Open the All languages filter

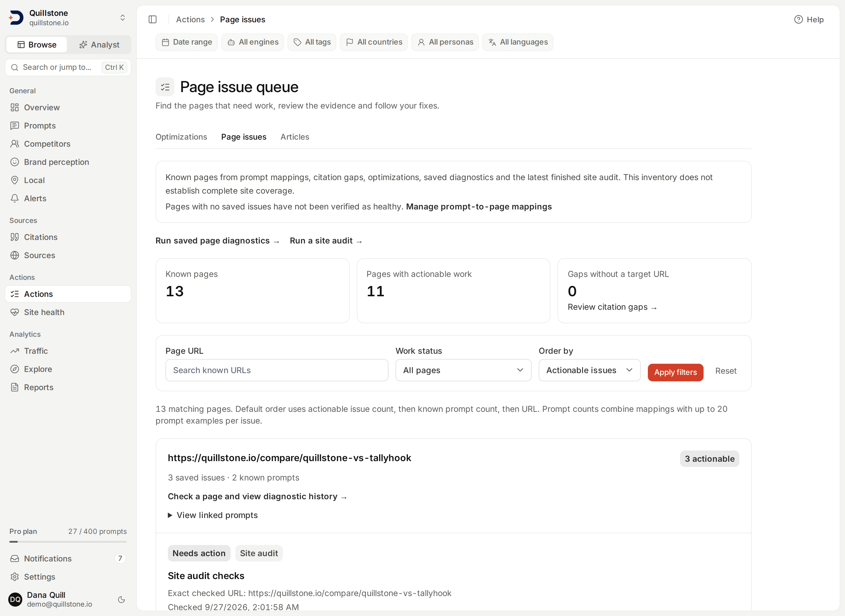click(518, 42)
